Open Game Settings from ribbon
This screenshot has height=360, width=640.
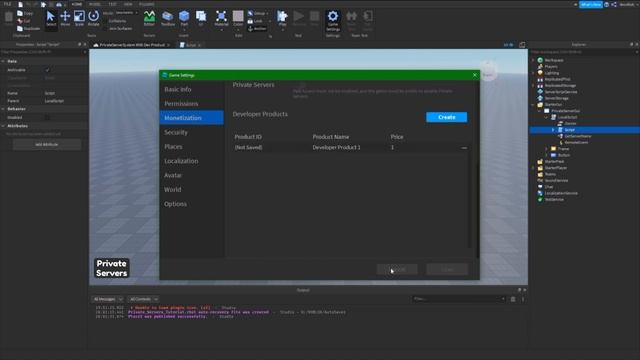pyautogui.click(x=333, y=20)
